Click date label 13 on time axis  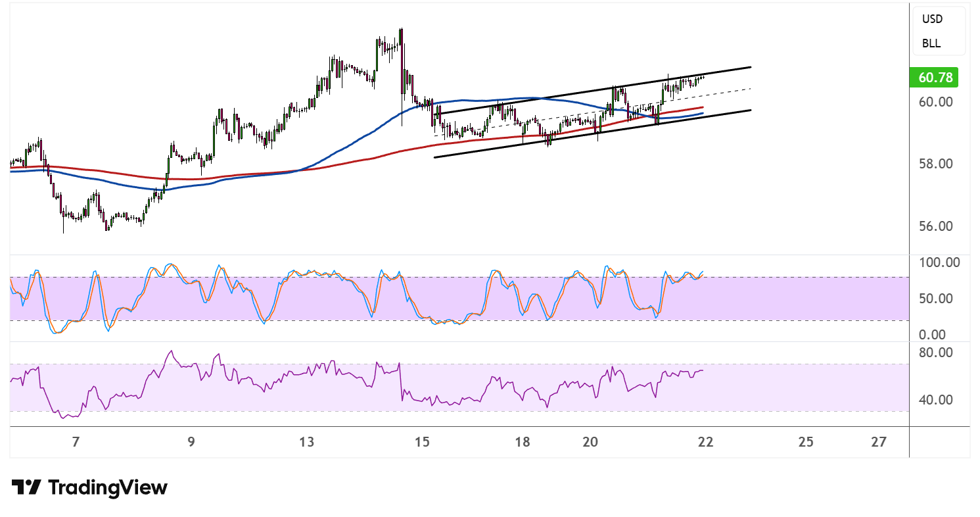coord(306,442)
